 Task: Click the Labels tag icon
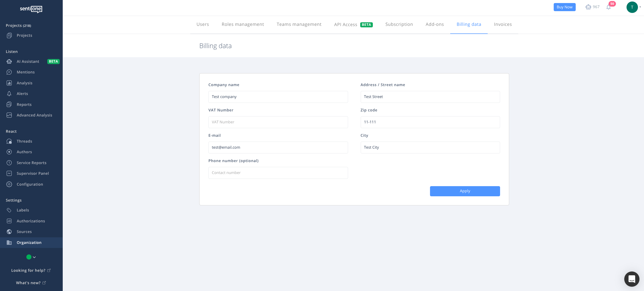[x=9, y=210]
